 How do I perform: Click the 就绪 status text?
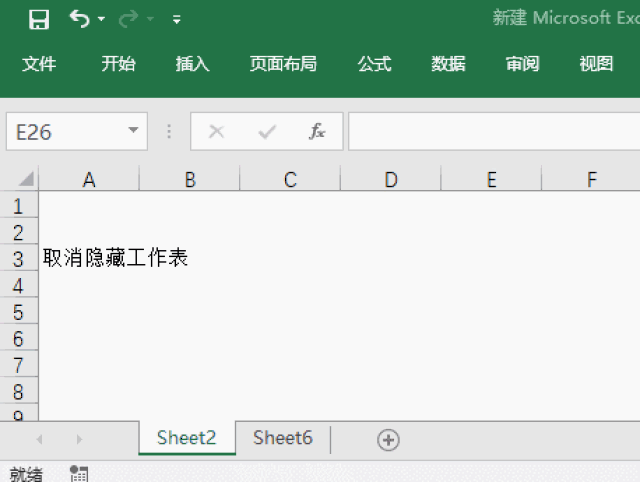point(26,475)
